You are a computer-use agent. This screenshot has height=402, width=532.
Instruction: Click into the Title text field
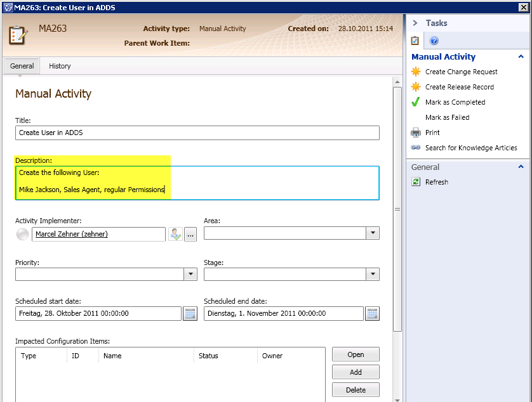click(197, 133)
